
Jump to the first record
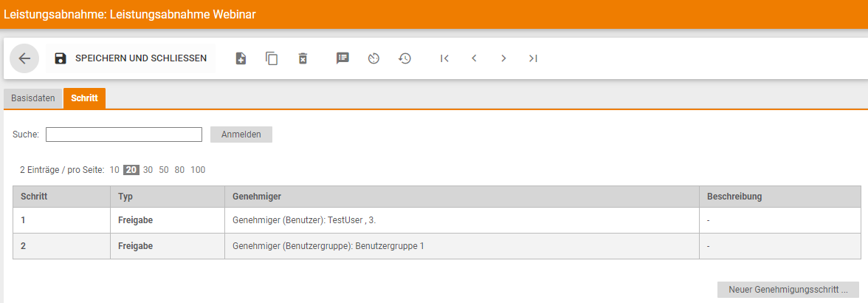pyautogui.click(x=444, y=58)
